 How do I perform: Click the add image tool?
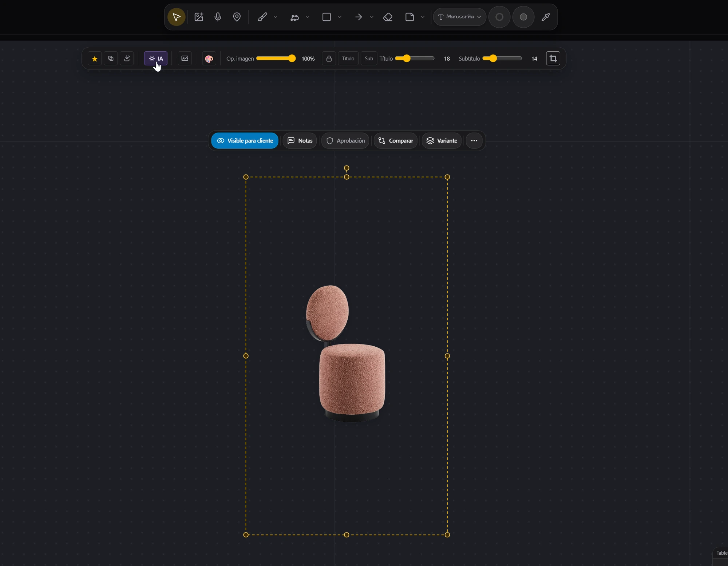click(199, 17)
